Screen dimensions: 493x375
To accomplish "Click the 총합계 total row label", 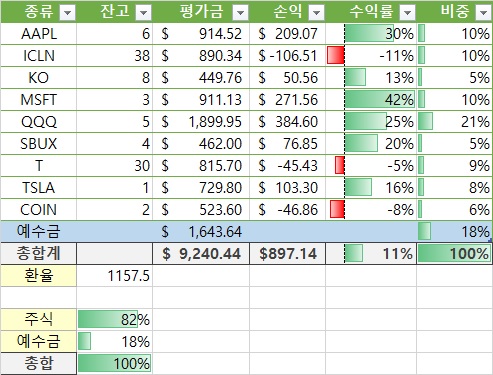I will (x=39, y=254).
